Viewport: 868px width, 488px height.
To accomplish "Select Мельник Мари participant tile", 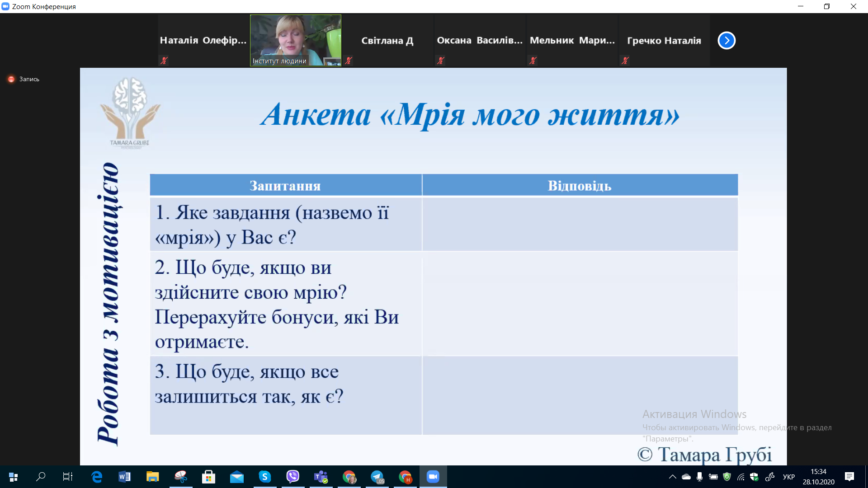I will tap(572, 41).
